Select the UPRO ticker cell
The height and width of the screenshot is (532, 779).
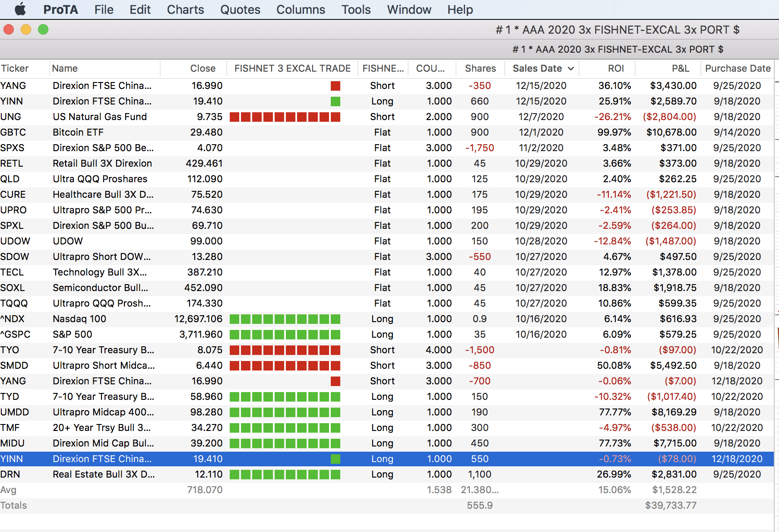tap(13, 210)
